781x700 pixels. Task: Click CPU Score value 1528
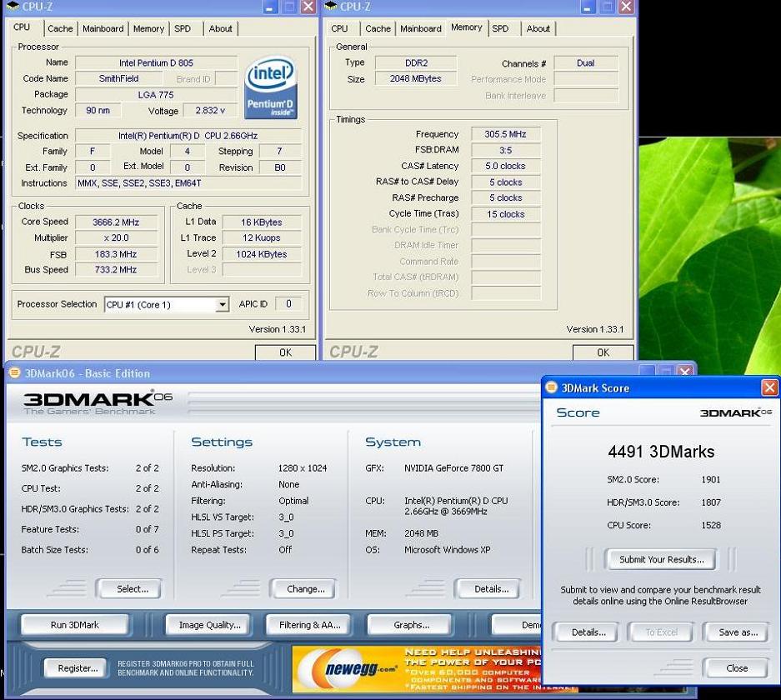(711, 525)
